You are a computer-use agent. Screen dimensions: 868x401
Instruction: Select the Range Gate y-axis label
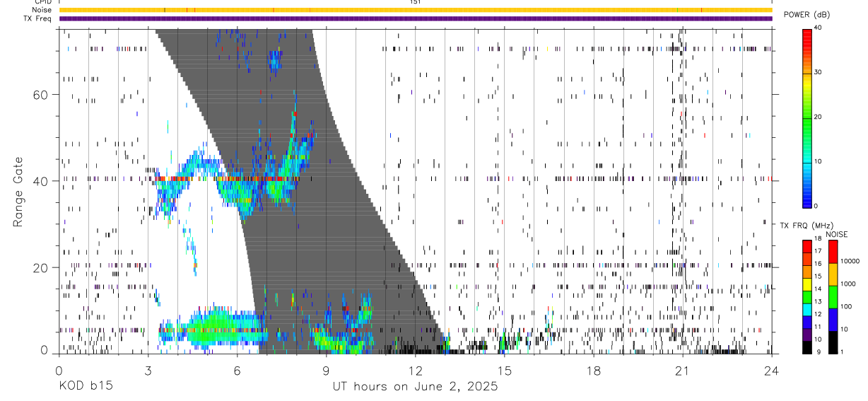pos(20,191)
